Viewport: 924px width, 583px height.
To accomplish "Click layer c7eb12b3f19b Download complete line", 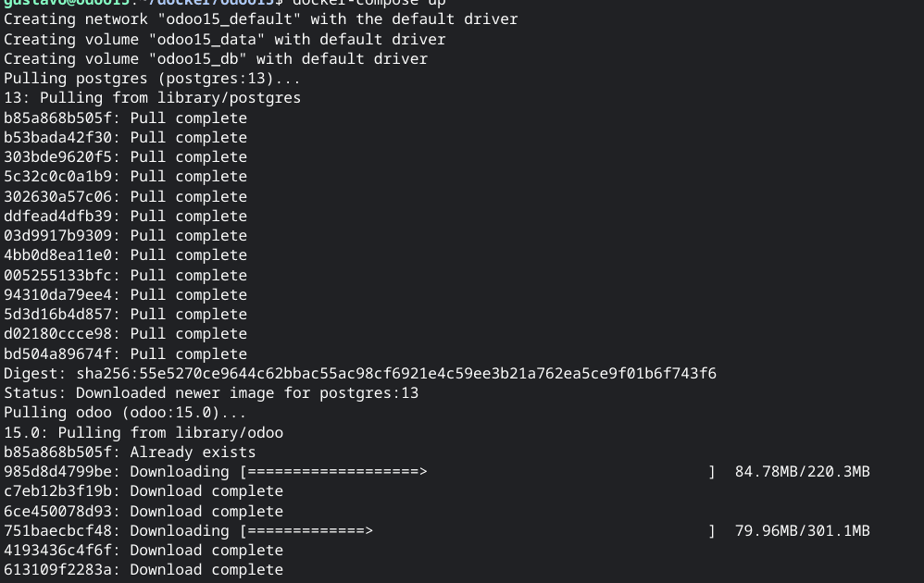I will (x=144, y=491).
